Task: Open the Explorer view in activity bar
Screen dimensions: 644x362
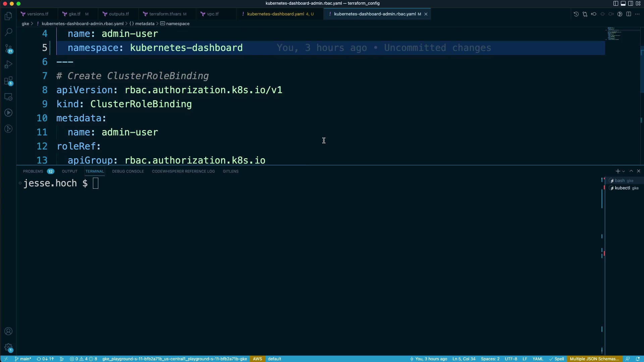Action: click(8, 16)
